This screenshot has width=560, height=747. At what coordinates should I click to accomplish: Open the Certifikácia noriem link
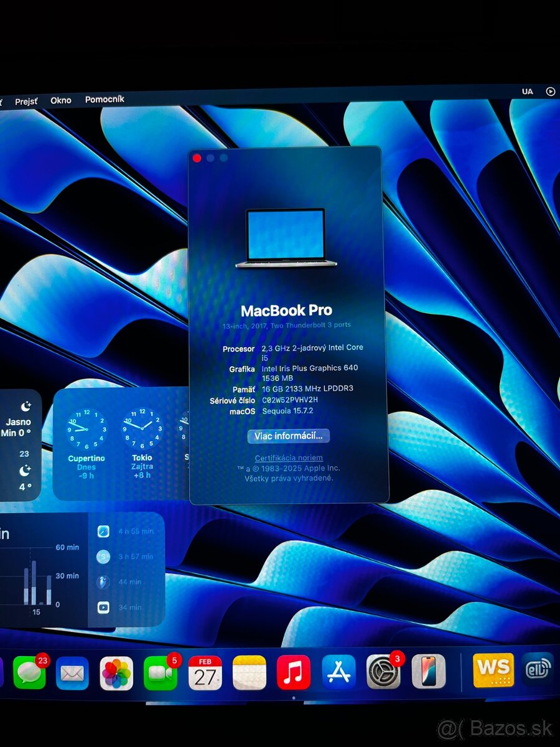tap(289, 458)
